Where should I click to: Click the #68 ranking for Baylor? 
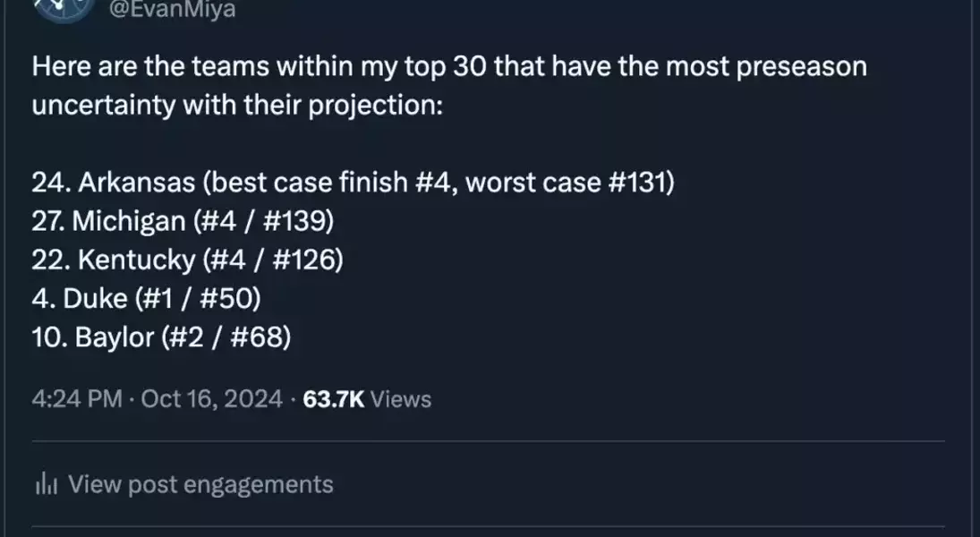click(256, 337)
